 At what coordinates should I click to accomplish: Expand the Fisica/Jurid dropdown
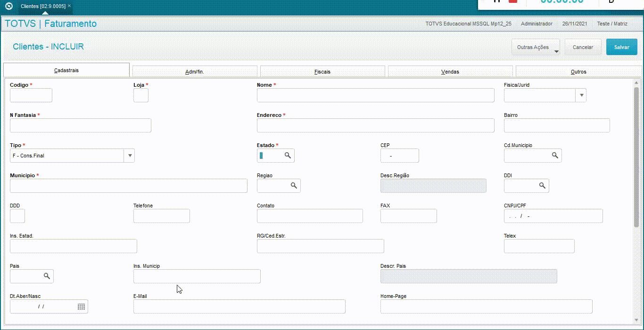pyautogui.click(x=581, y=95)
